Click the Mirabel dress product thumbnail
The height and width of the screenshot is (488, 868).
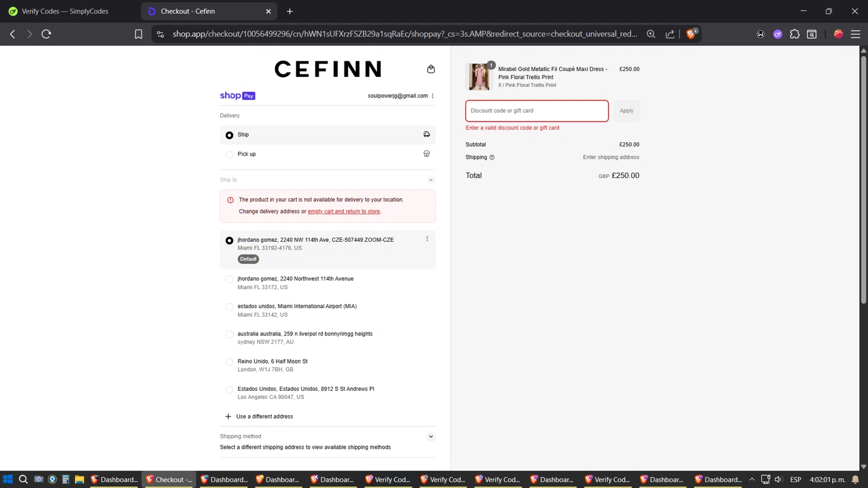coord(479,76)
